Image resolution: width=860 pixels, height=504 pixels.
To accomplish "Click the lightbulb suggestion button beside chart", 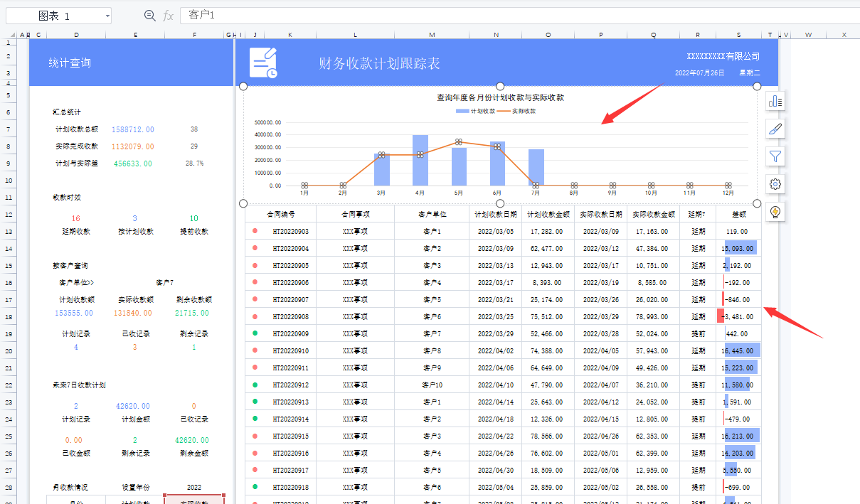I will coord(775,212).
